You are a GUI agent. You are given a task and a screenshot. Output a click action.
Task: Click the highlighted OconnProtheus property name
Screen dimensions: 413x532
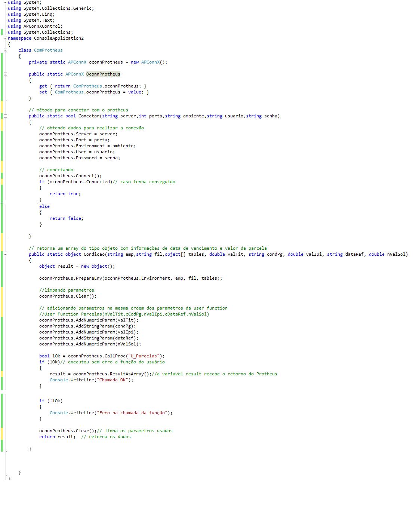103,74
